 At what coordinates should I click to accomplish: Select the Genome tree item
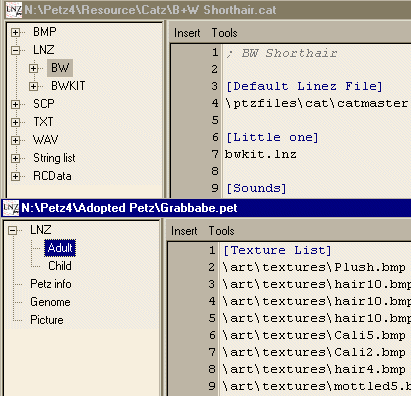[50, 302]
